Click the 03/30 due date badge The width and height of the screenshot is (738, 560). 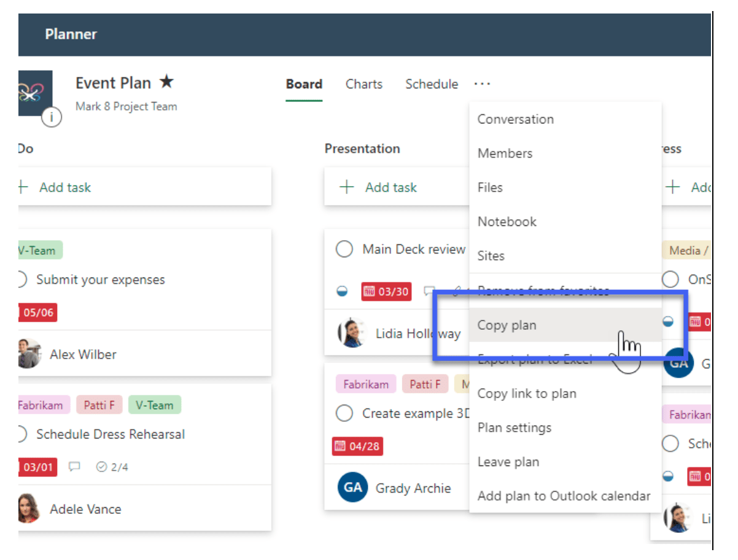387,291
